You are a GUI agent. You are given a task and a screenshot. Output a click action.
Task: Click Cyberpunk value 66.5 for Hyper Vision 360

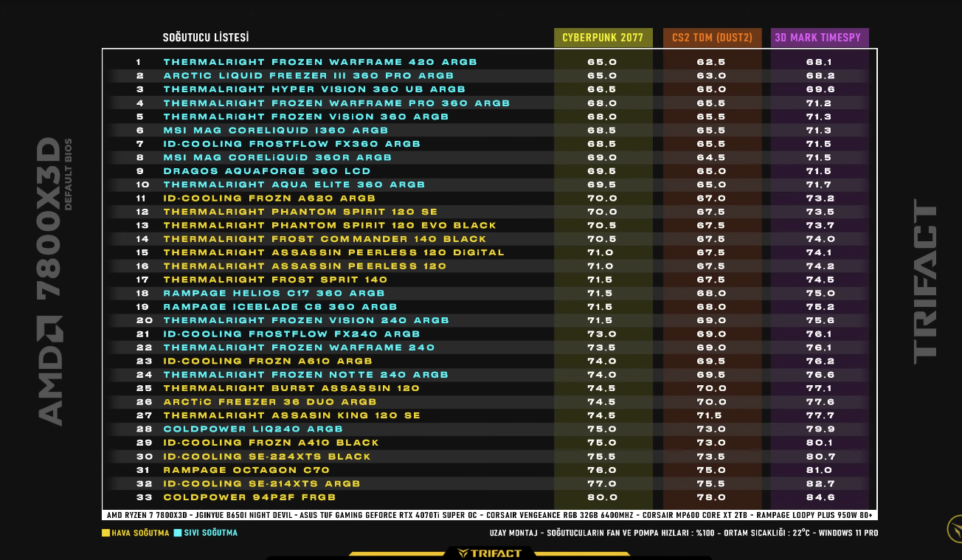(x=602, y=89)
